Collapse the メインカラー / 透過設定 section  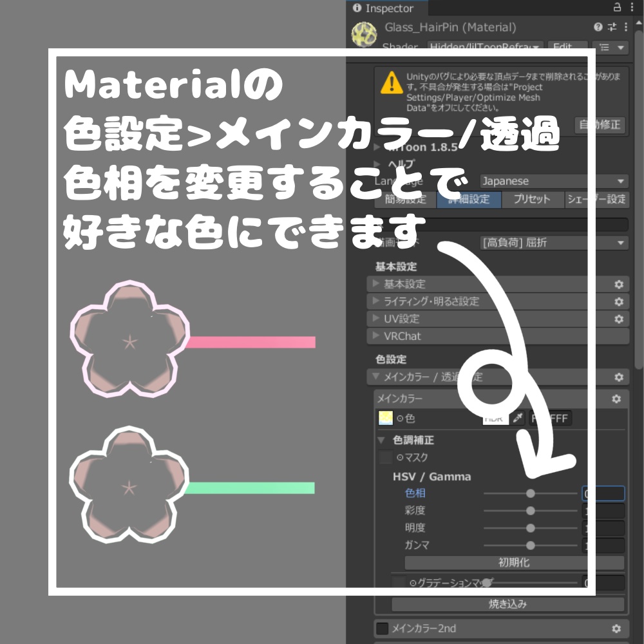click(375, 377)
